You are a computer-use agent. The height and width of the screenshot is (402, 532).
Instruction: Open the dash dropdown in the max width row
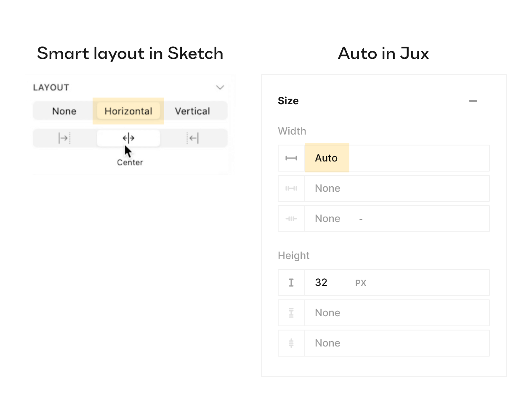[361, 218]
